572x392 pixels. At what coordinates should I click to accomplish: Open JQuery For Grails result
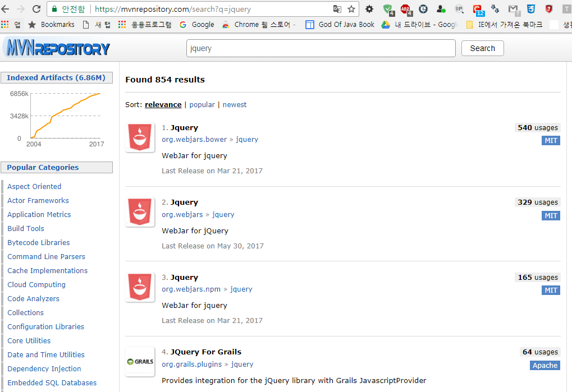206,352
